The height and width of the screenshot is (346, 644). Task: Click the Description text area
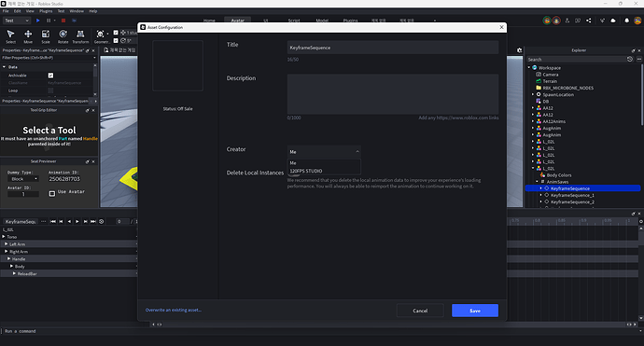[393, 94]
